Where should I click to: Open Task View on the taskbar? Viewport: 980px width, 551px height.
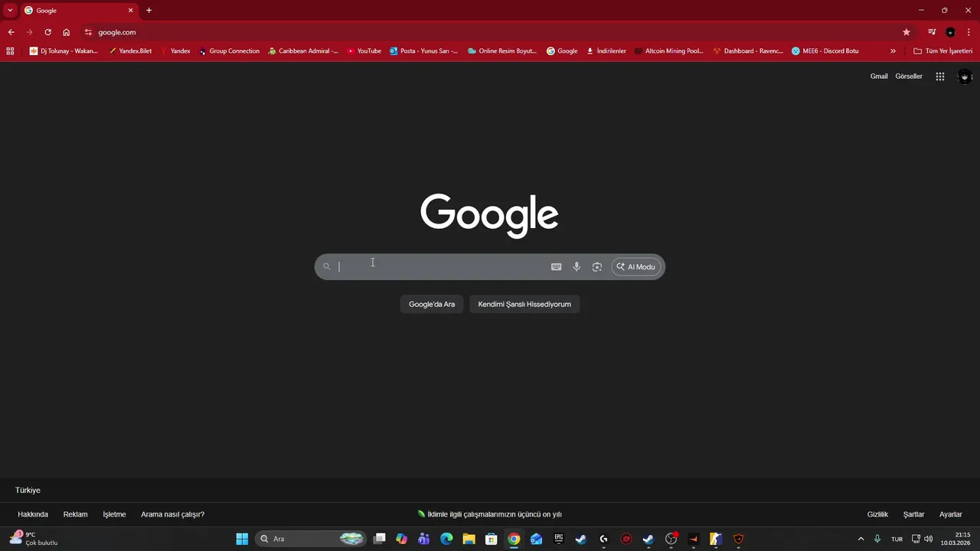[379, 539]
